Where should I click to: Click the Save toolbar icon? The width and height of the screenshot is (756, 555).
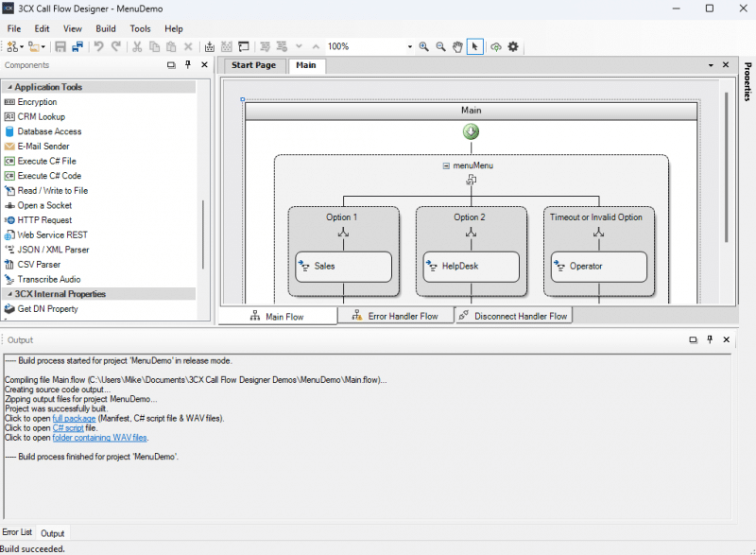click(x=60, y=46)
